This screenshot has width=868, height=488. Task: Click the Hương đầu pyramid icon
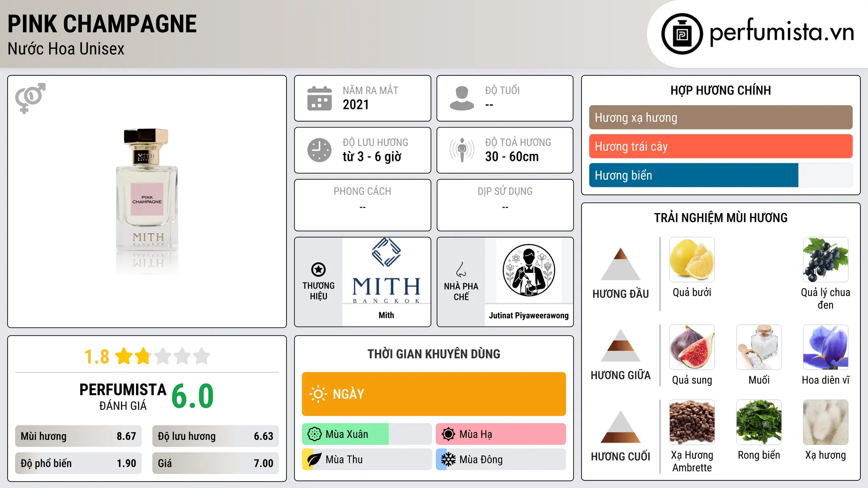click(x=620, y=264)
